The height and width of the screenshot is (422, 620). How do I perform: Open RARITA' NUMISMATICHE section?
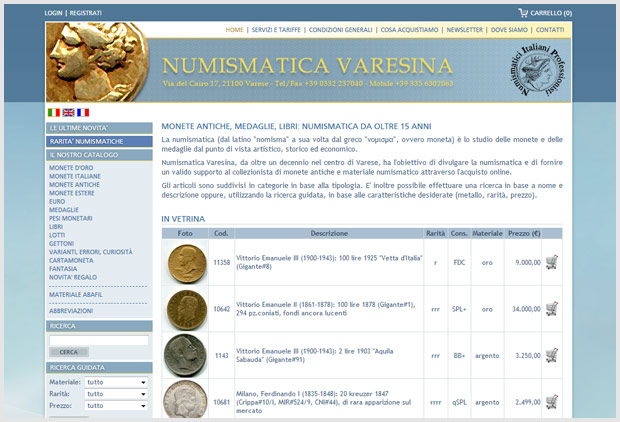click(99, 142)
